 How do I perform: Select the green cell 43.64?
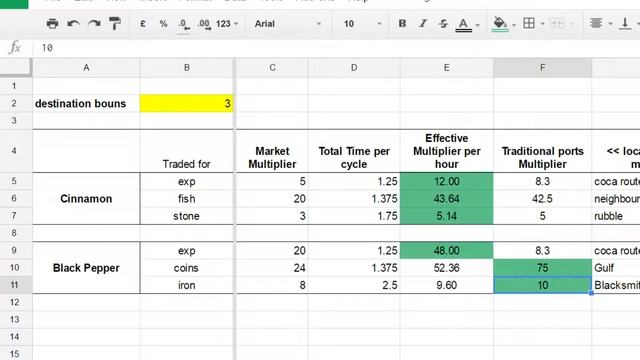(x=447, y=198)
